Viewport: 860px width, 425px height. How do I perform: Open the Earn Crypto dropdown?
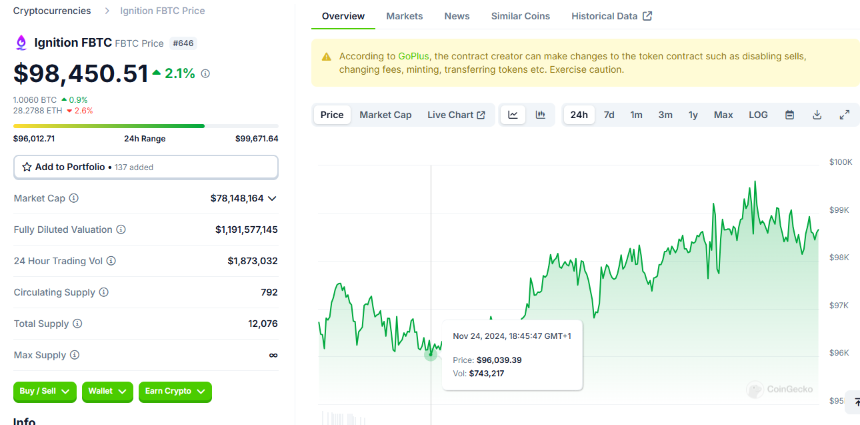(x=175, y=392)
